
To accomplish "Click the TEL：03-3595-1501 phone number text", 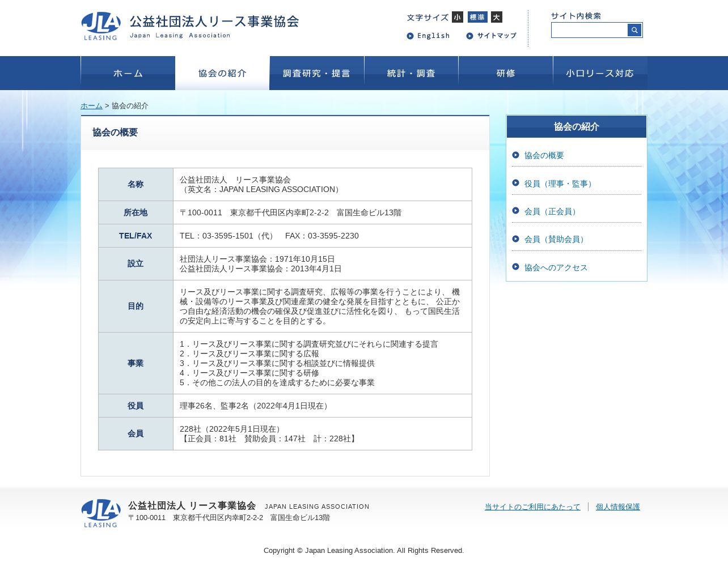I will click(x=227, y=236).
